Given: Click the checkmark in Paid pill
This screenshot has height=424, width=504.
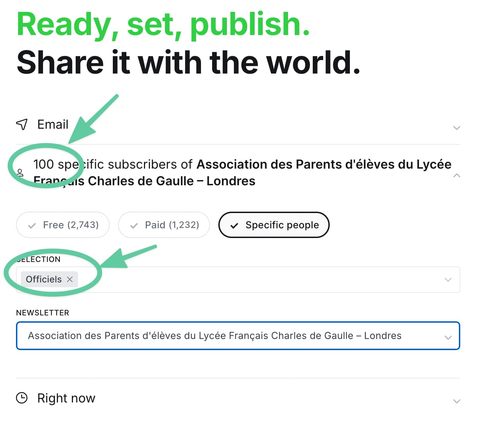Looking at the screenshot, I should click(134, 226).
